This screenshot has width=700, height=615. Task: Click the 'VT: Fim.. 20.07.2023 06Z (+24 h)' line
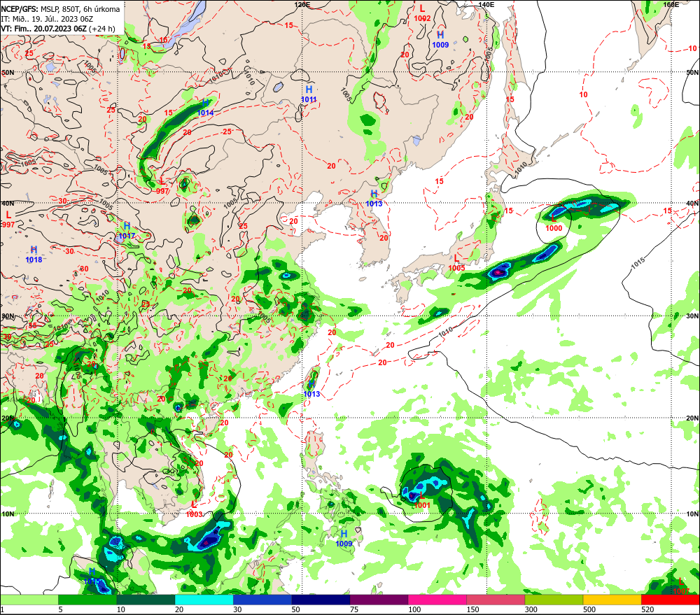pos(58,29)
